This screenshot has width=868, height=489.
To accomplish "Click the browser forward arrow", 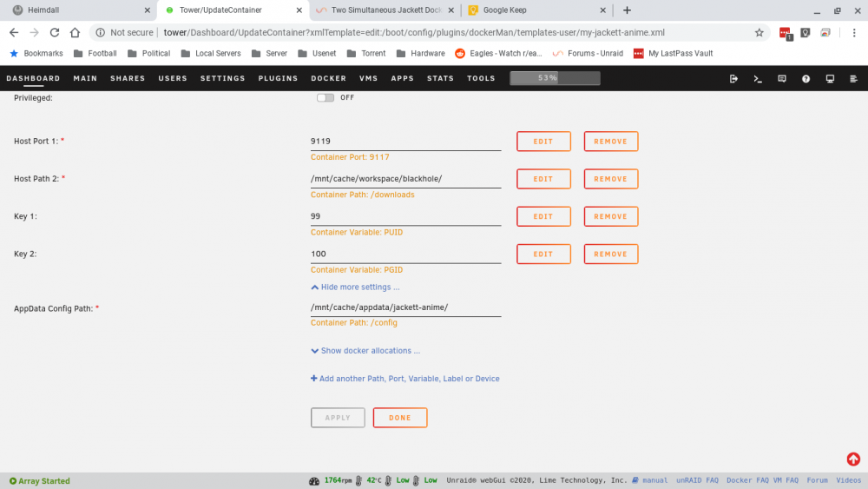I will click(x=35, y=33).
